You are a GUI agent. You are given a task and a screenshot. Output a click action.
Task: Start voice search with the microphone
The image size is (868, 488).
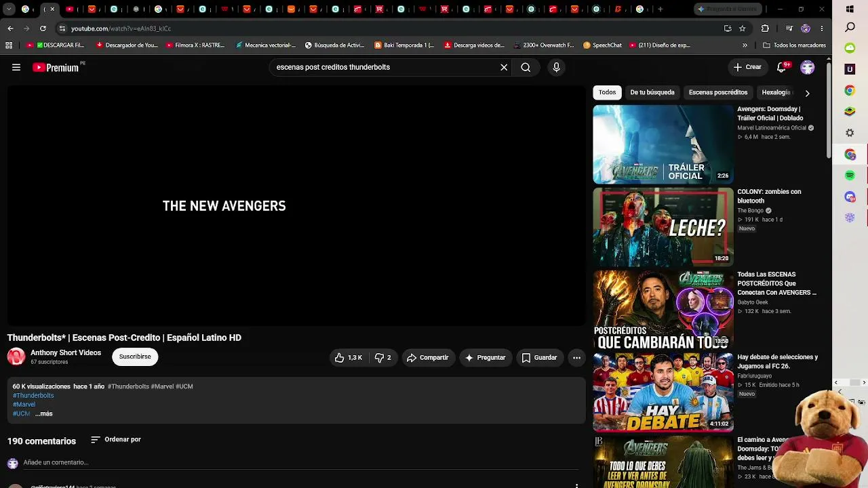[x=556, y=67]
